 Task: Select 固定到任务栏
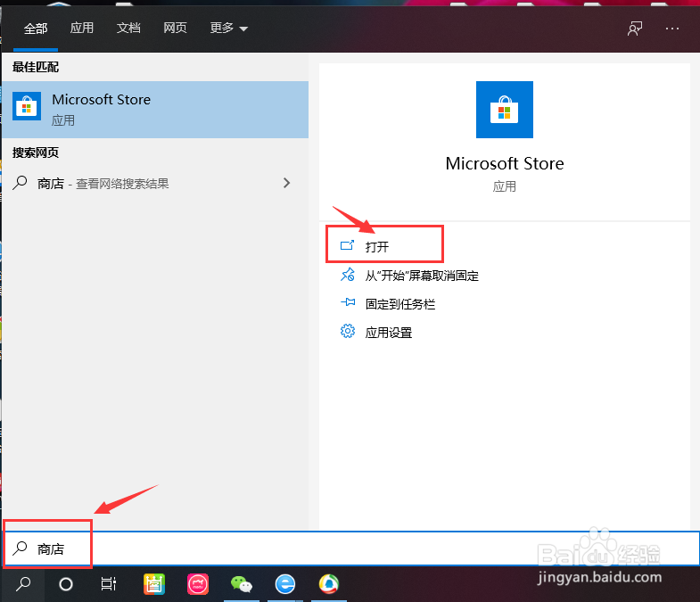tap(400, 304)
